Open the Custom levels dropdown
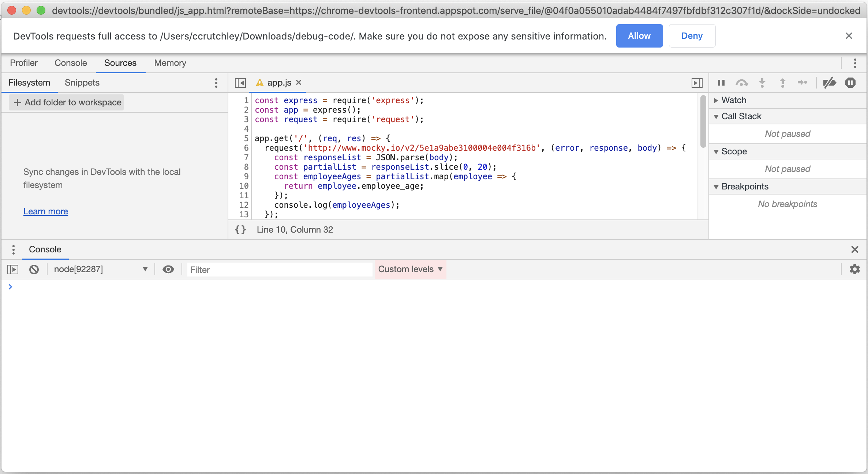 pyautogui.click(x=410, y=269)
